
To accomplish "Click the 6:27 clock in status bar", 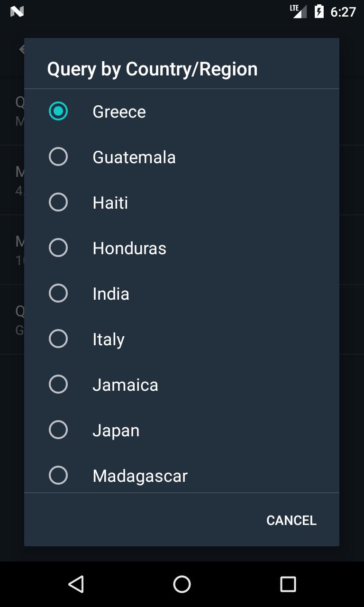I will pos(343,11).
